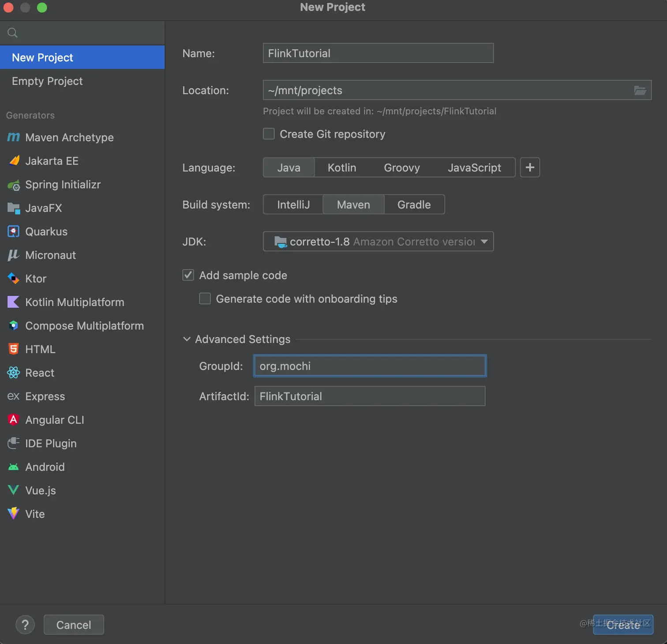Collapse the Advanced Settings section
Viewport: 667px width, 644px height.
[187, 339]
